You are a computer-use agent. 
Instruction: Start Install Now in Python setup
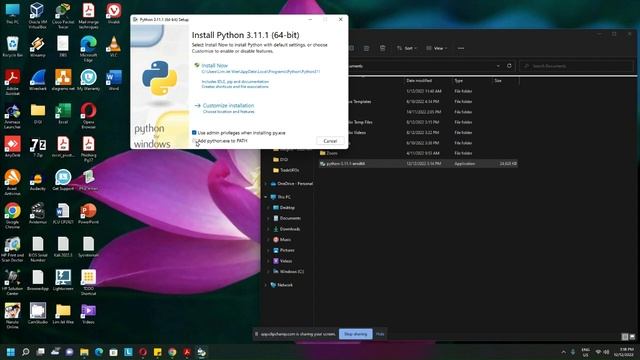(214, 65)
